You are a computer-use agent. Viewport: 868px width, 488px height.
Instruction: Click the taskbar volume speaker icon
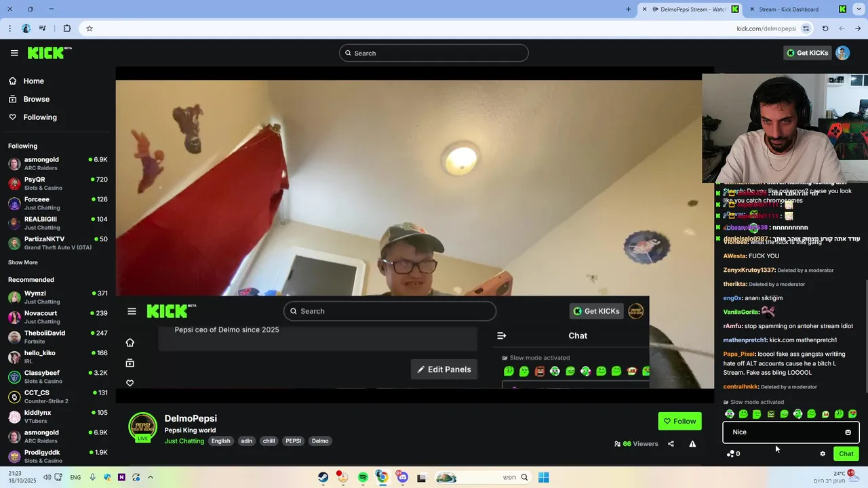[47, 477]
